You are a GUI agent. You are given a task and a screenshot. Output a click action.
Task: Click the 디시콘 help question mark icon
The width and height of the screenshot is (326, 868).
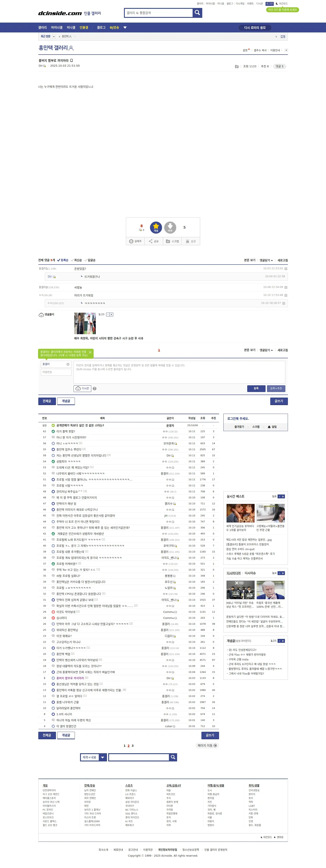coord(94,389)
